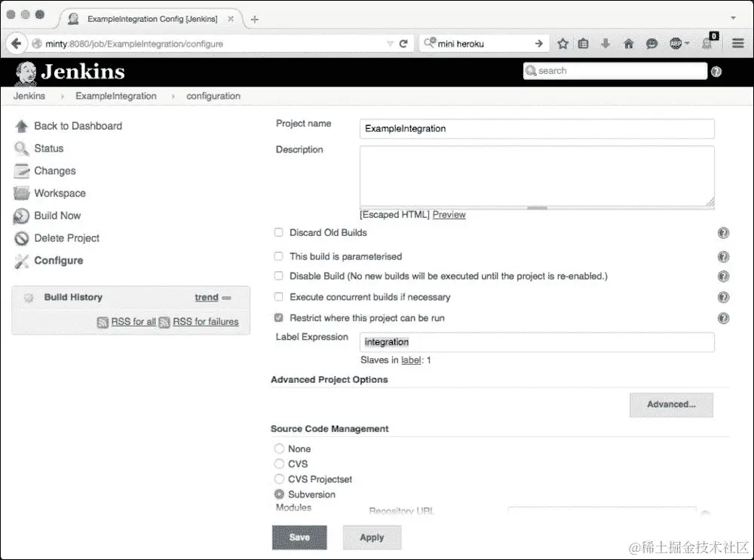The height and width of the screenshot is (560, 754).
Task: Check the Disable Build checkbox
Action: (278, 276)
